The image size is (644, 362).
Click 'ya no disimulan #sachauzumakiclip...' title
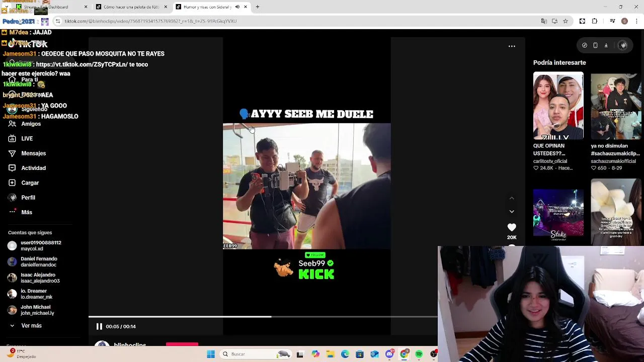pos(615,150)
